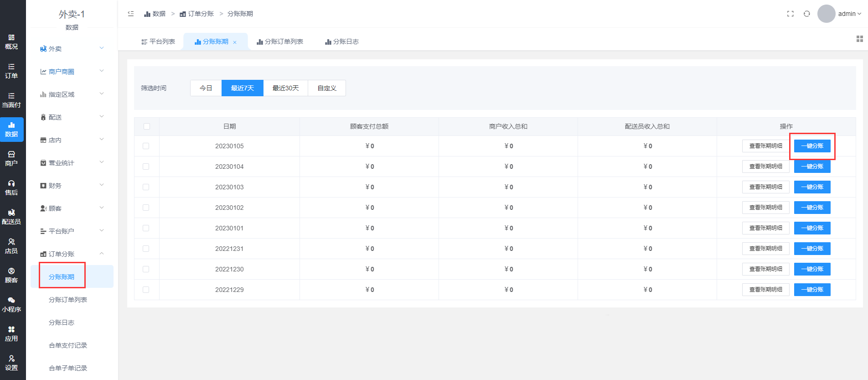The height and width of the screenshot is (380, 868).
Task: Expand the 外卖 menu group
Action: click(x=72, y=48)
